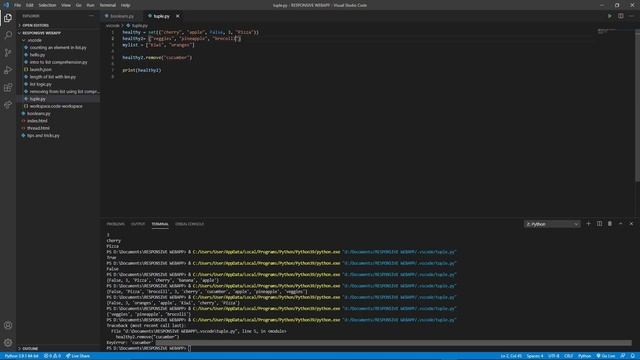The image size is (640, 360).
Task: Open the Run menu
Action: click(x=90, y=5)
